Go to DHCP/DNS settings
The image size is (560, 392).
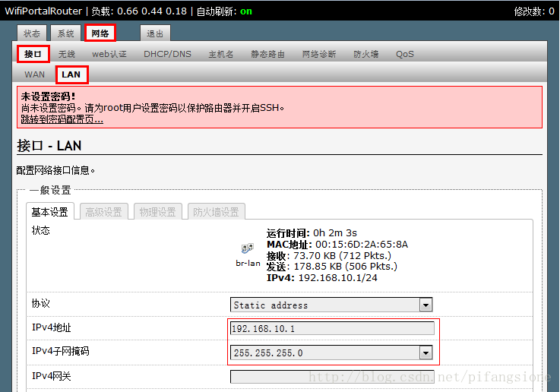[x=167, y=54]
